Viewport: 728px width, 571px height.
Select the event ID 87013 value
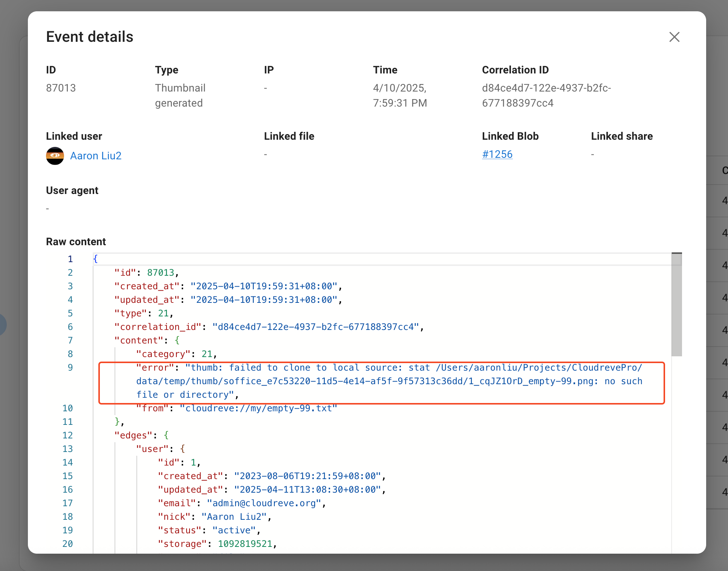[x=61, y=88]
